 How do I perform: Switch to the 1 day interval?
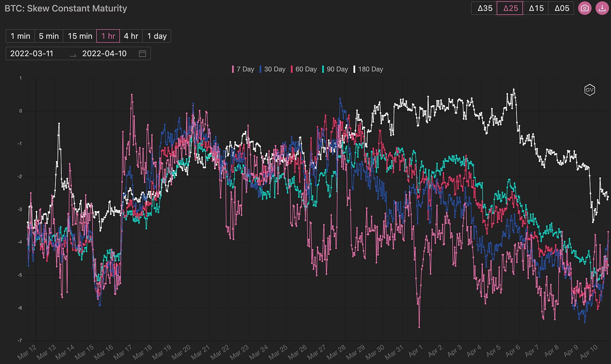point(157,36)
